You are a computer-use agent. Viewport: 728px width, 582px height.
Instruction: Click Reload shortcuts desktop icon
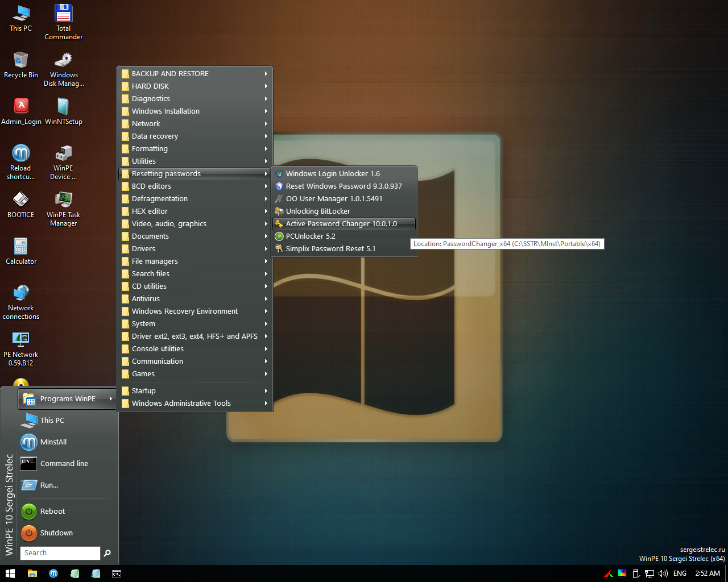point(21,163)
